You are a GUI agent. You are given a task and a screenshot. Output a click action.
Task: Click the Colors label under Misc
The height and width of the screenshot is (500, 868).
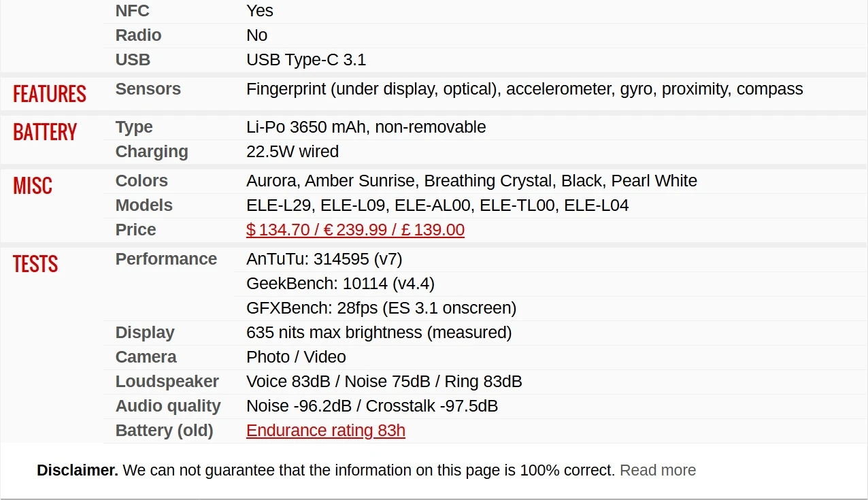(x=141, y=181)
